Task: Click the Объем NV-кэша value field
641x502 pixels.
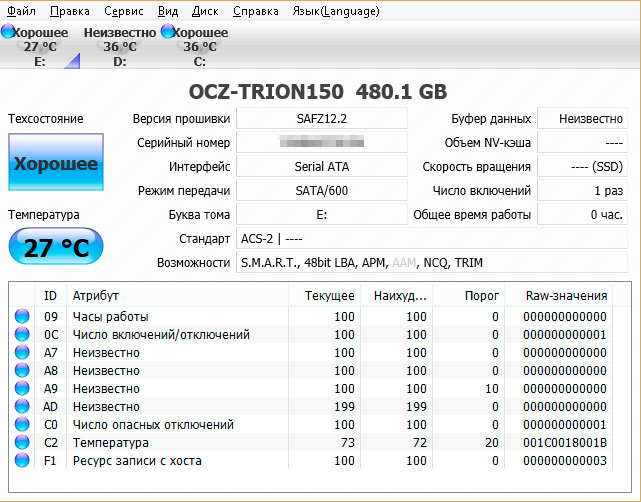Action: [582, 142]
